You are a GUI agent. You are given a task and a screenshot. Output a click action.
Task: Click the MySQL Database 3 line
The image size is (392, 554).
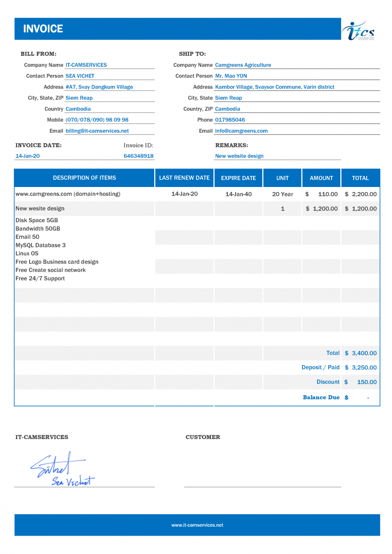(41, 245)
